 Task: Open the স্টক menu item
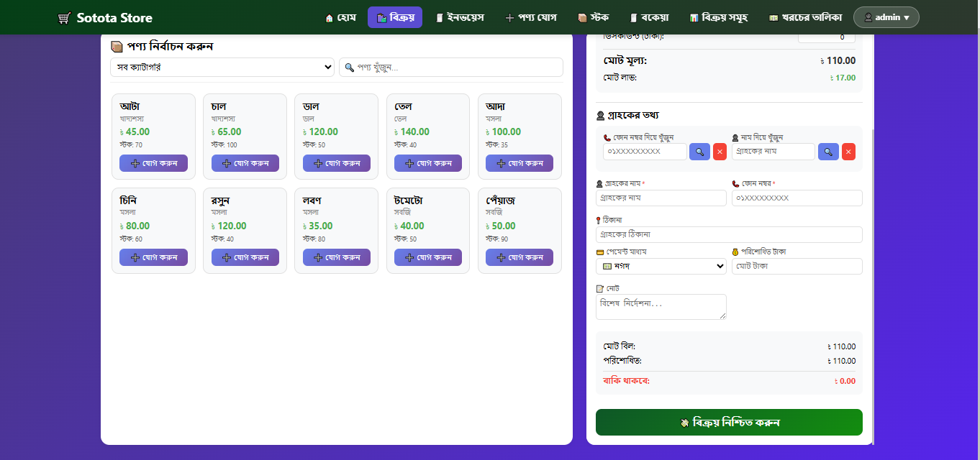(593, 17)
